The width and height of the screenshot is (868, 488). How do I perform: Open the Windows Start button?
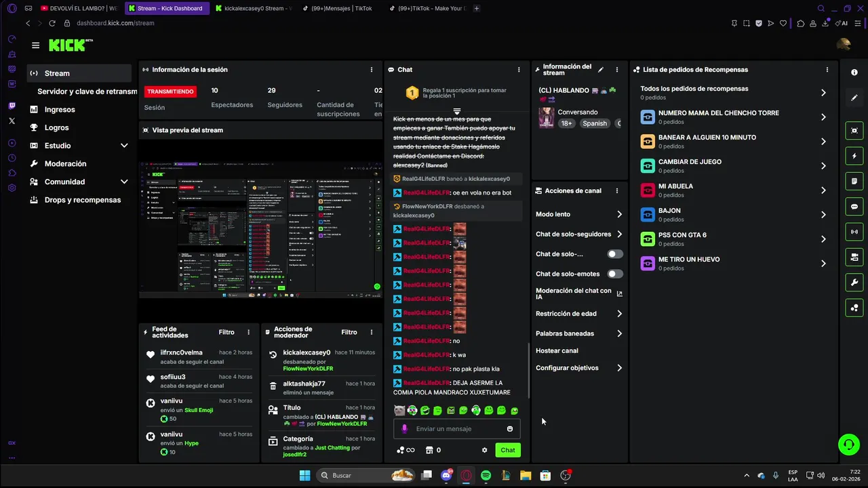coord(304,475)
